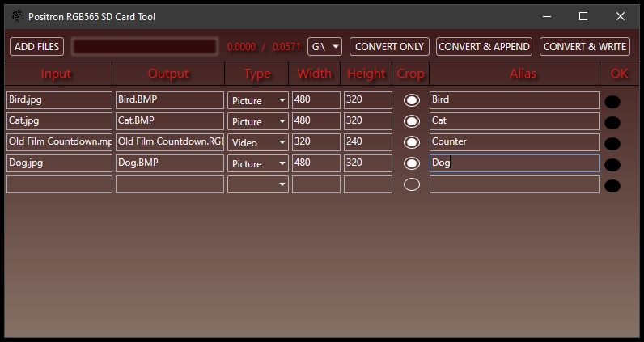Click the conversion progress bar
The height and width of the screenshot is (342, 644).
coord(145,47)
